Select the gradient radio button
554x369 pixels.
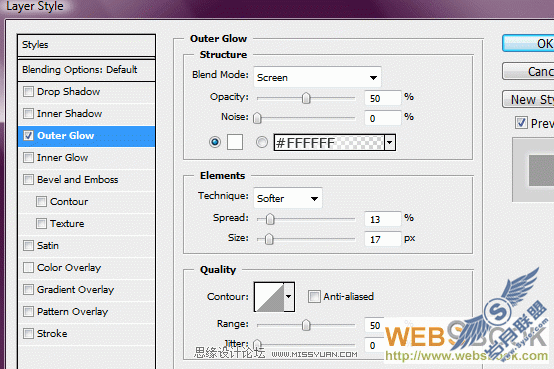tap(261, 142)
